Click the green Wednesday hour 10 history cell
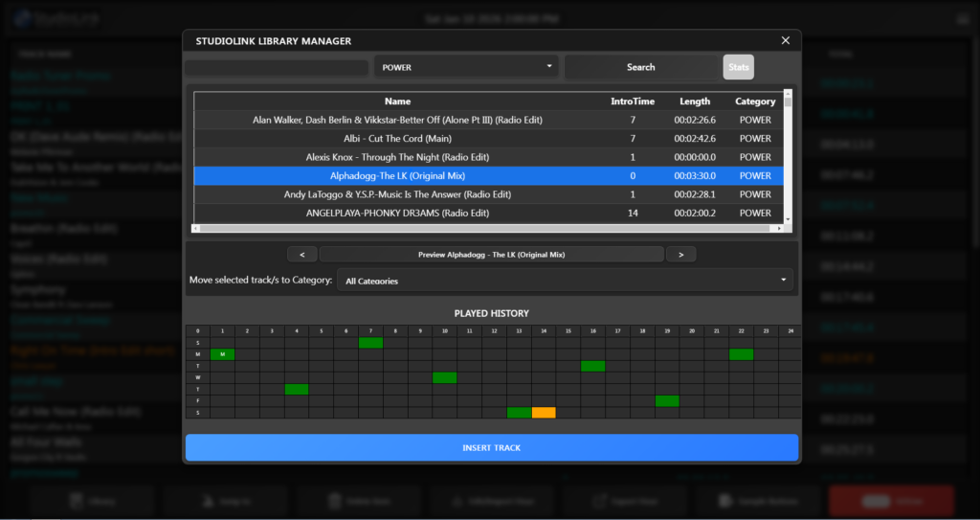 tap(444, 378)
